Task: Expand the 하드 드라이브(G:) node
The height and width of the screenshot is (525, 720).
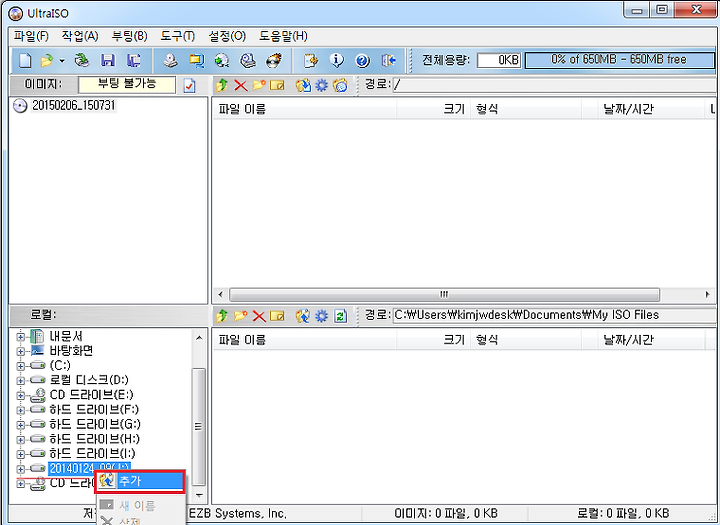Action: pos(20,425)
